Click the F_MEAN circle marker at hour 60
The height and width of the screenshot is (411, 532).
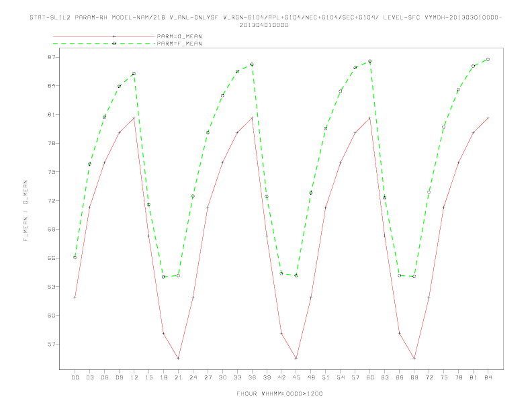click(370, 61)
